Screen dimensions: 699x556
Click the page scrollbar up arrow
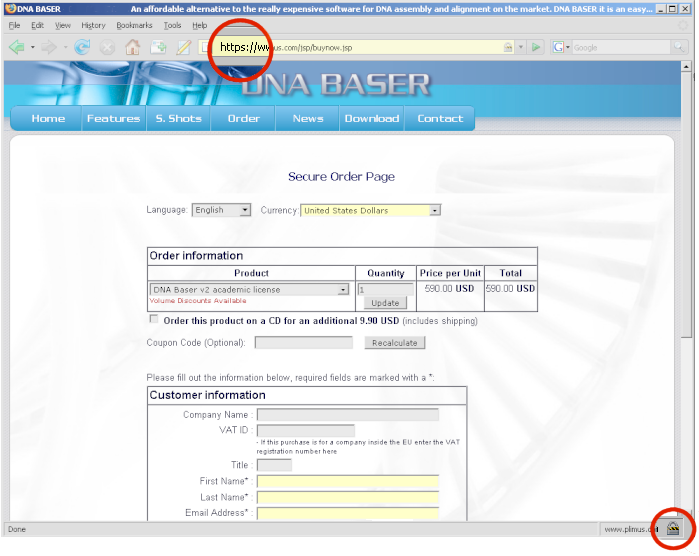686,67
